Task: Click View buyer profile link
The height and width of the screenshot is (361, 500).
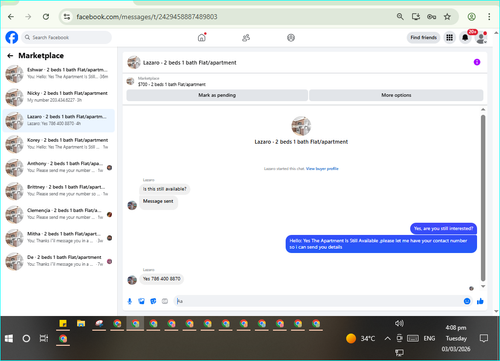Action: click(x=322, y=169)
